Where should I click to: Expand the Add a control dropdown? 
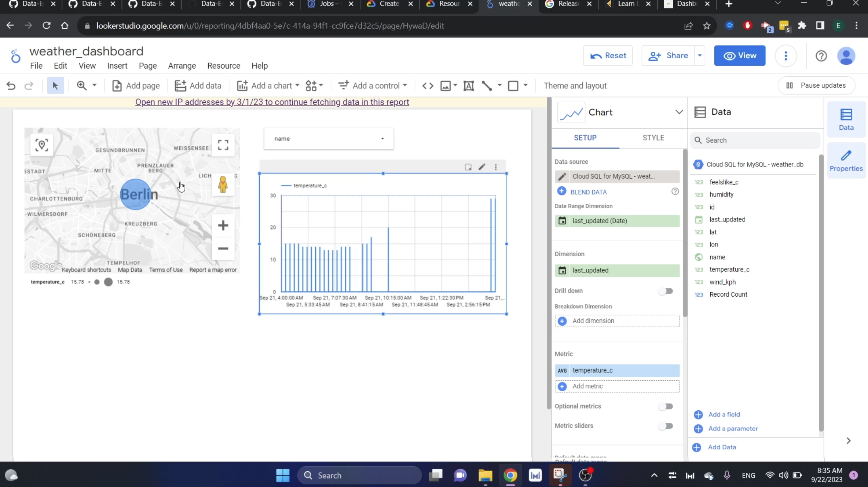coord(405,85)
